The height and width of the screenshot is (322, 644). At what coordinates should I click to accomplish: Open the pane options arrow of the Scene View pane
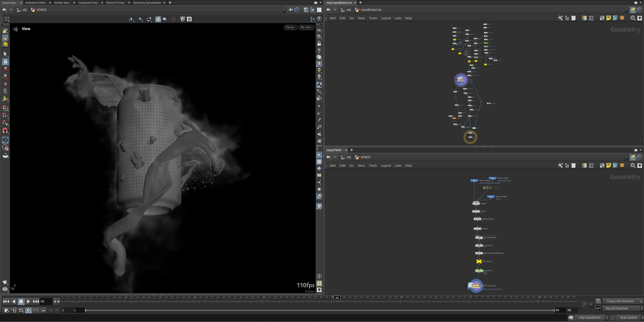320,3
